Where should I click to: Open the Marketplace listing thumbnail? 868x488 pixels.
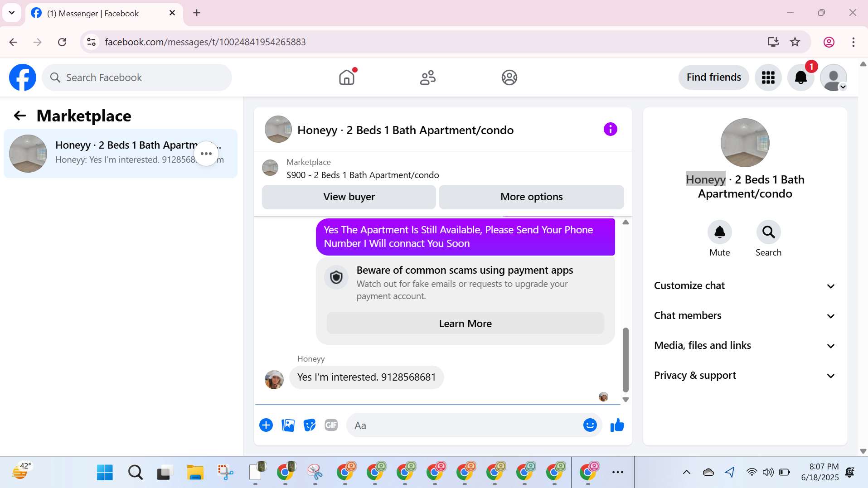click(270, 168)
